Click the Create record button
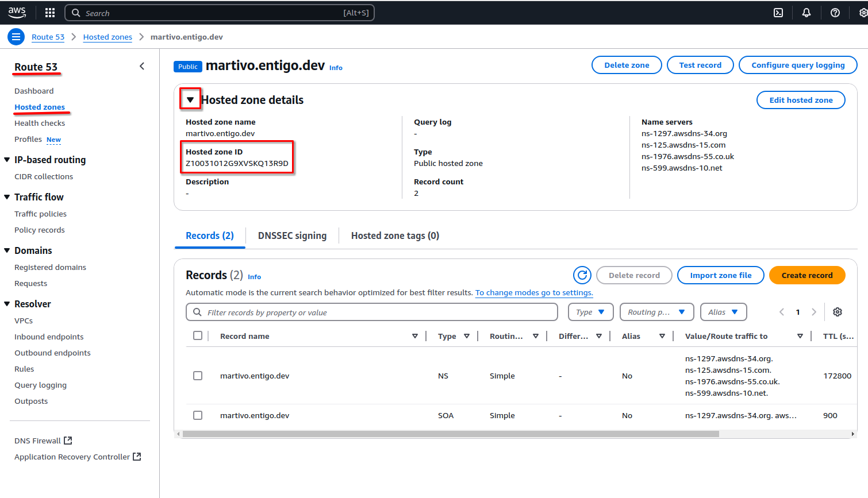 807,275
